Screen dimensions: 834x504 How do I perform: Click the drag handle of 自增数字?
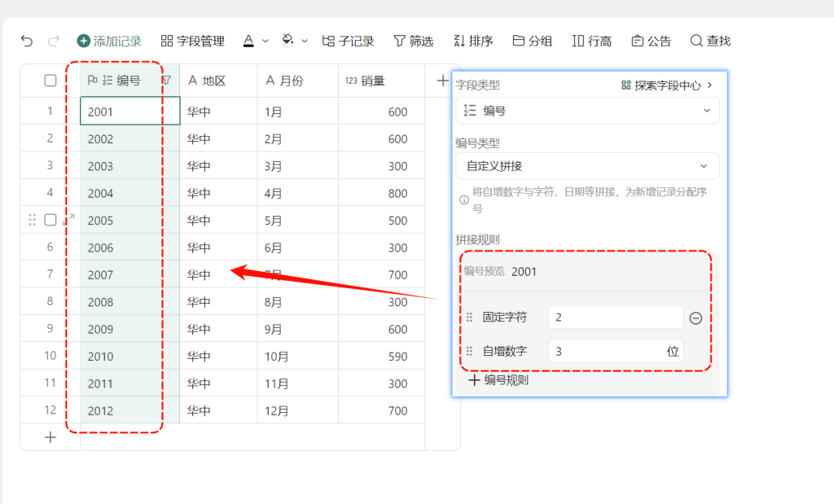469,352
